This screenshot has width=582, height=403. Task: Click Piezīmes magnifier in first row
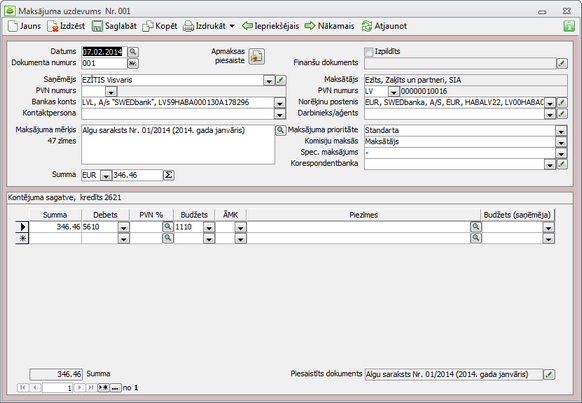pyautogui.click(x=476, y=226)
